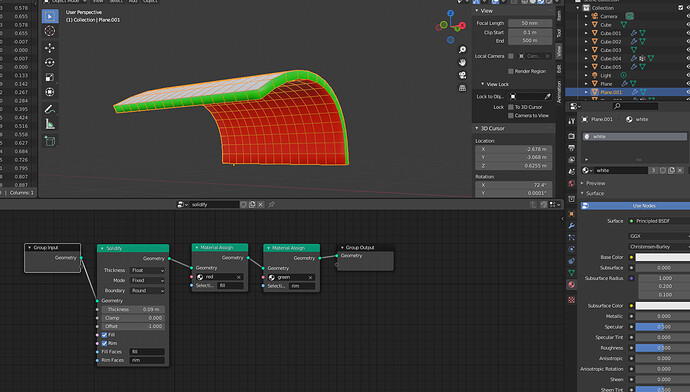Open the Boundary dropdown set to Round
This screenshot has width=690, height=392.
(147, 291)
